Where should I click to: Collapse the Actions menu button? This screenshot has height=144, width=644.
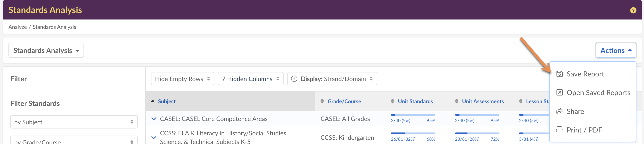click(616, 51)
